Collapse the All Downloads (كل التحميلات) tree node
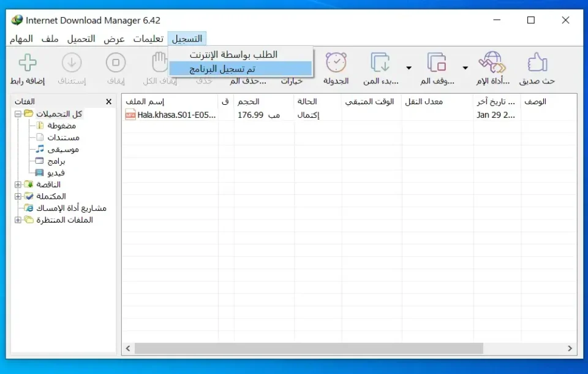Viewport: 588px width, 374px height. click(x=18, y=114)
